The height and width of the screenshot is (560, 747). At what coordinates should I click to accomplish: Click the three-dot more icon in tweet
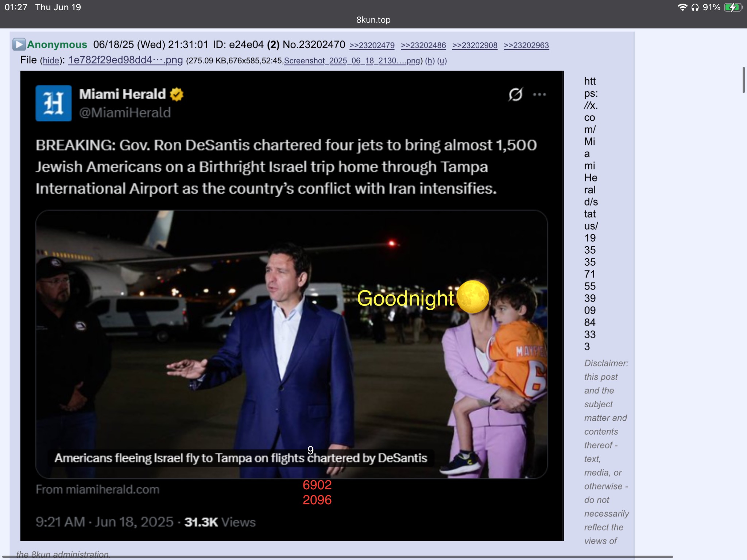coord(539,94)
